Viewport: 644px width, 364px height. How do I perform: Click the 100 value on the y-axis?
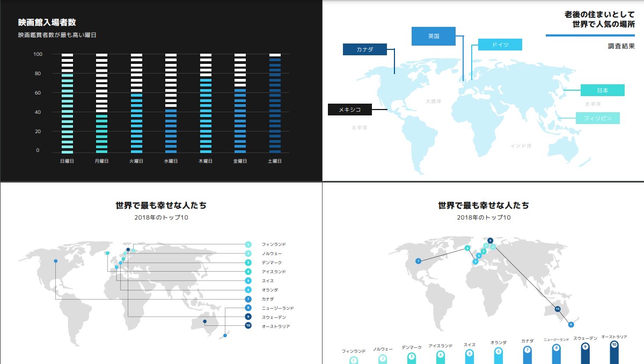click(x=38, y=54)
